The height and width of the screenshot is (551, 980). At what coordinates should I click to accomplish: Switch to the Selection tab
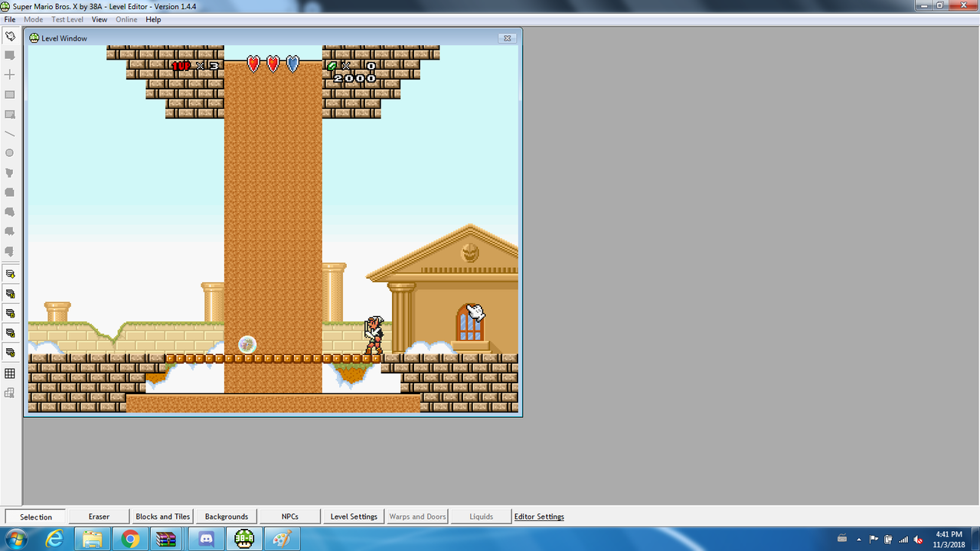pos(36,517)
